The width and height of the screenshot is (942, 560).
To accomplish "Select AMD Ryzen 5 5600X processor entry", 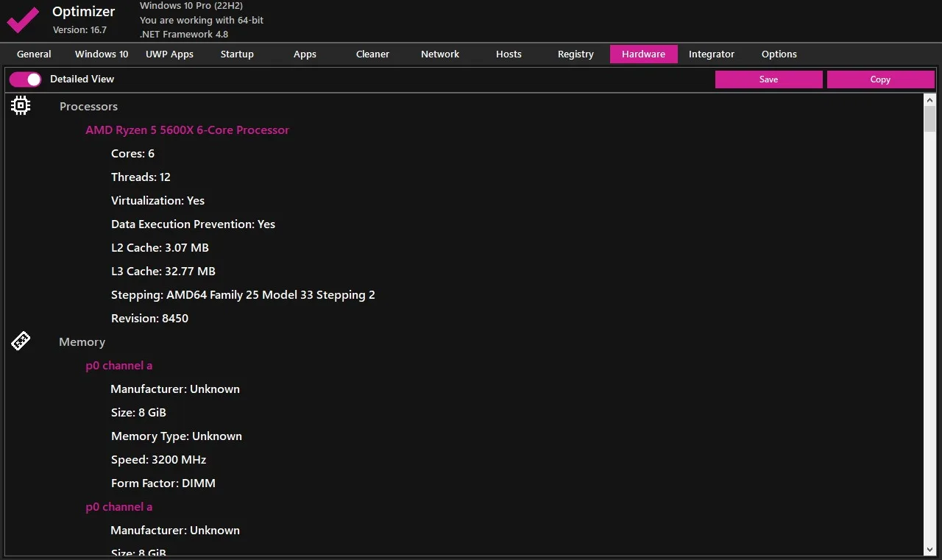I will tap(187, 130).
